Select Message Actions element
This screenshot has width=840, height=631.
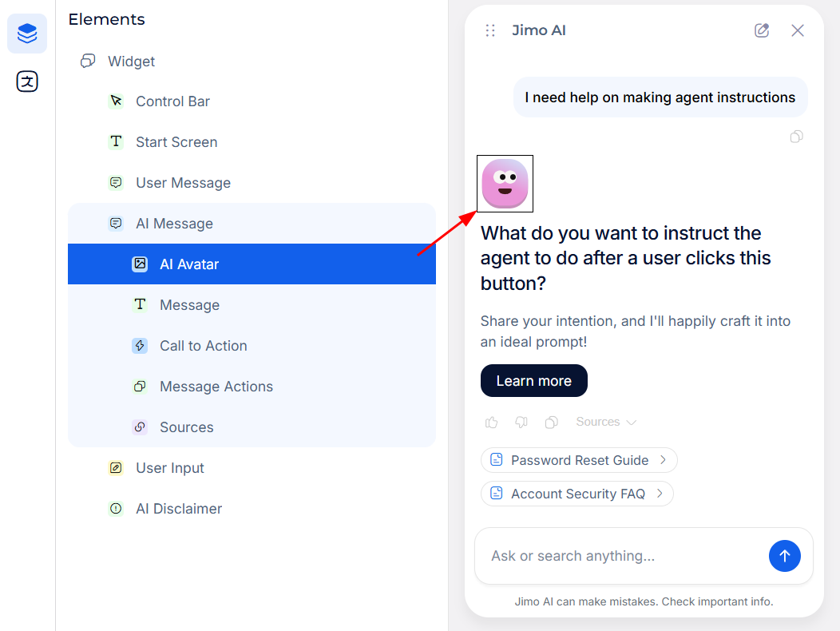click(x=216, y=387)
